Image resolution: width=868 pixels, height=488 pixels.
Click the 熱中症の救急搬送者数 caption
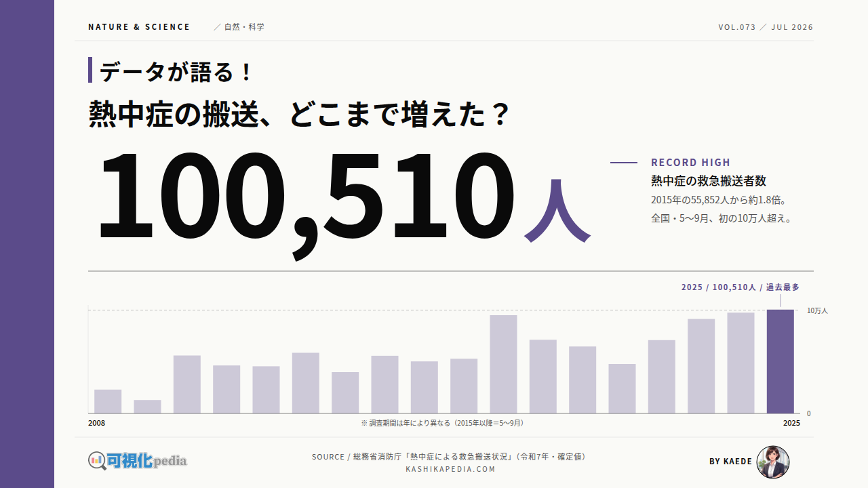pyautogui.click(x=709, y=181)
